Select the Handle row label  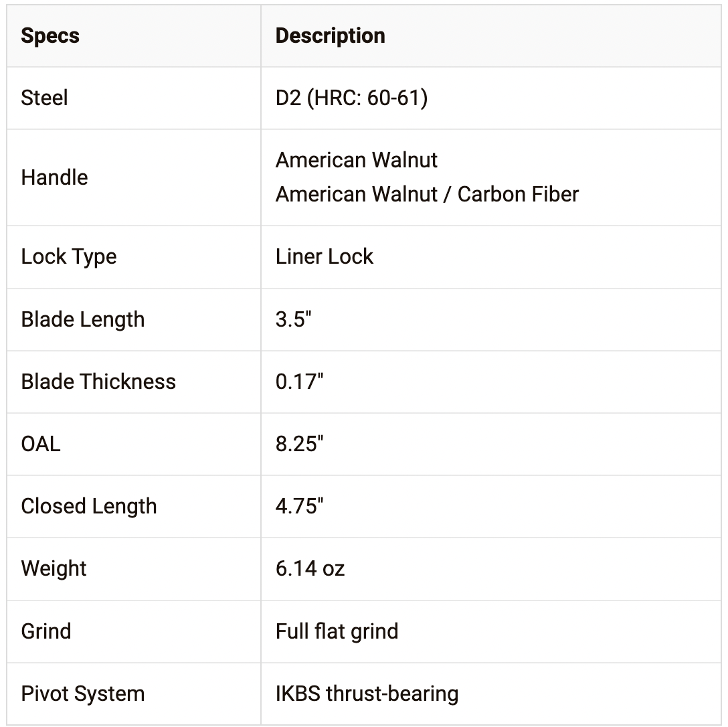point(54,177)
